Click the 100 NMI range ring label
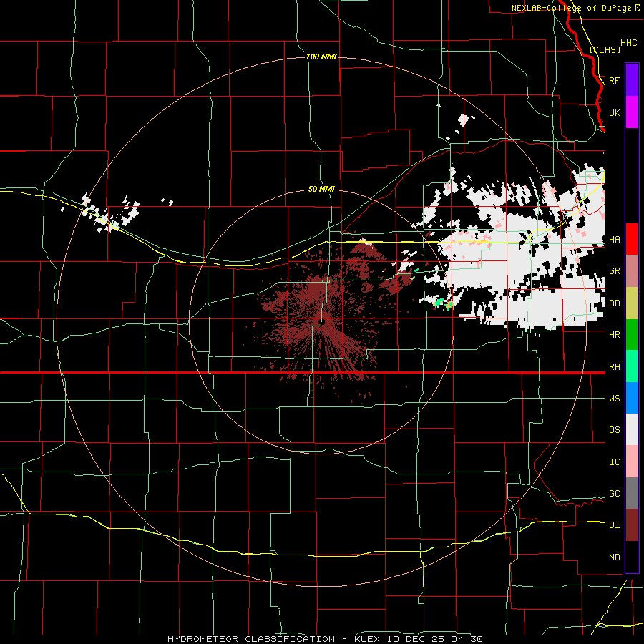The width and height of the screenshot is (644, 644). tap(321, 57)
